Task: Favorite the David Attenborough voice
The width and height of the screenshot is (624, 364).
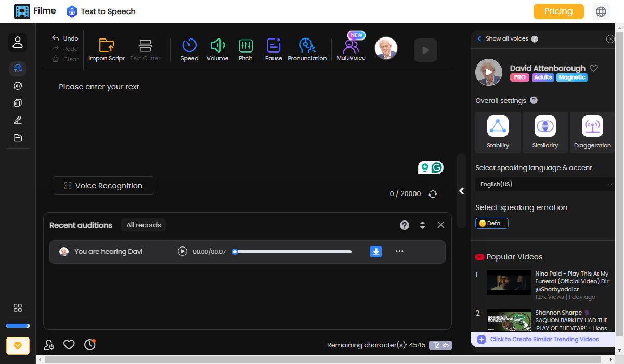Action: 594,68
